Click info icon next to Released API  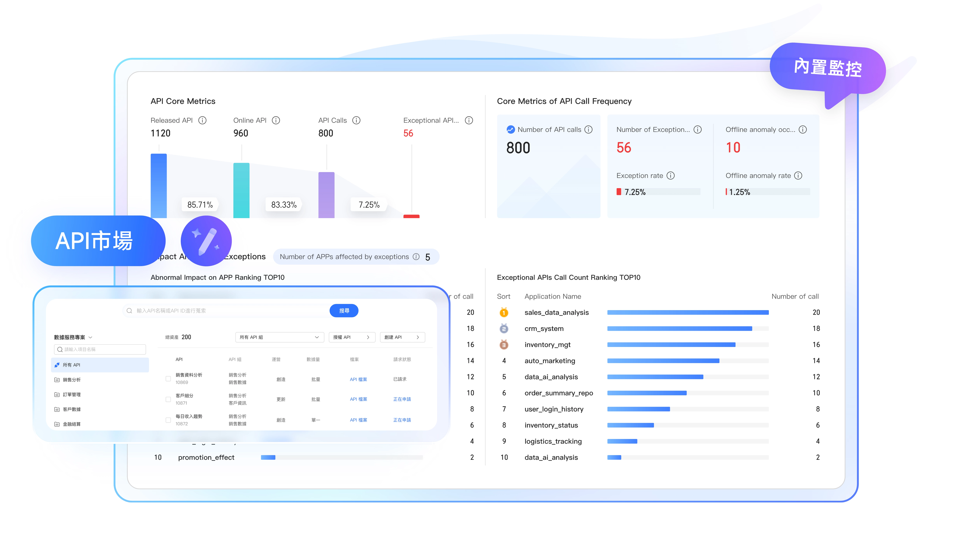[x=202, y=121]
